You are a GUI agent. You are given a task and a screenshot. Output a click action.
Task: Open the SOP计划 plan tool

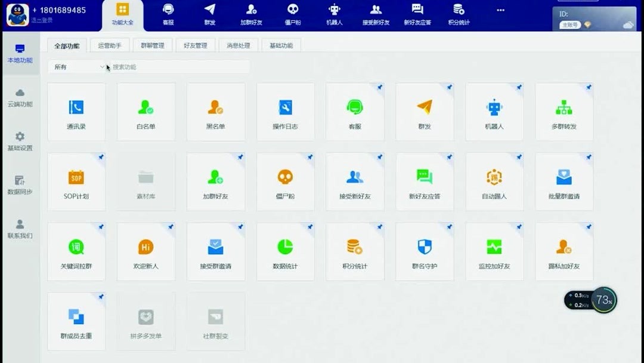(x=76, y=181)
